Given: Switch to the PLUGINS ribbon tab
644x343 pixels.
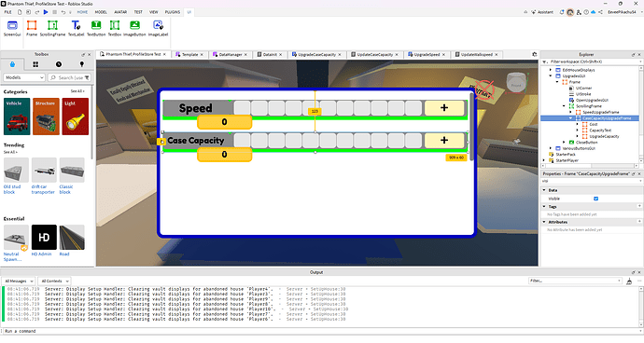Looking at the screenshot, I should (173, 12).
